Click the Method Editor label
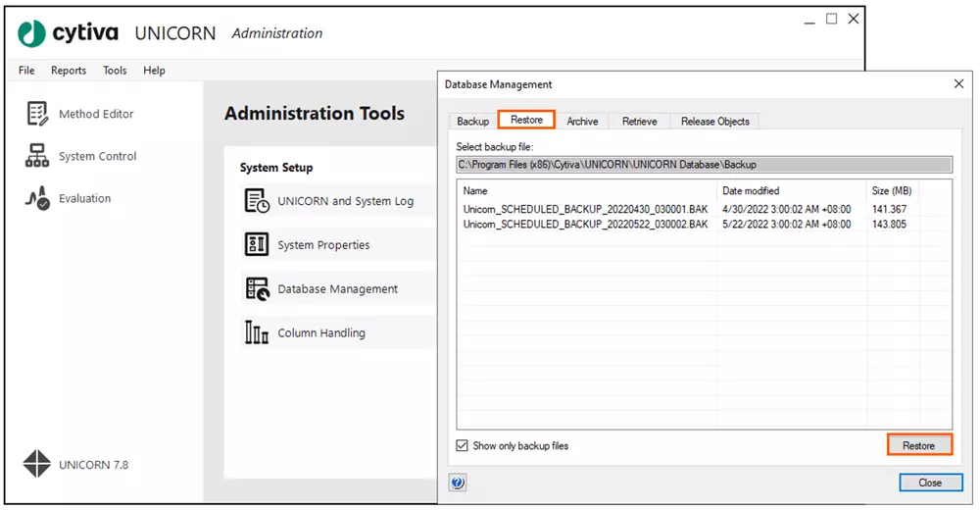The image size is (980, 510). 96,114
